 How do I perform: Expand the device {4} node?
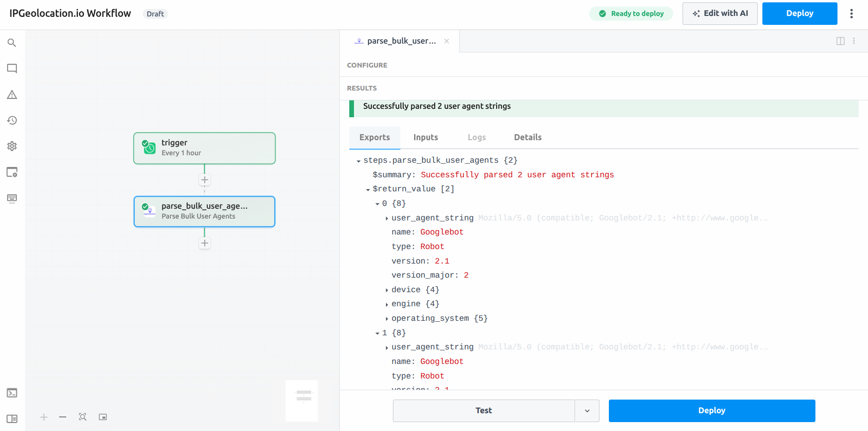coord(387,290)
